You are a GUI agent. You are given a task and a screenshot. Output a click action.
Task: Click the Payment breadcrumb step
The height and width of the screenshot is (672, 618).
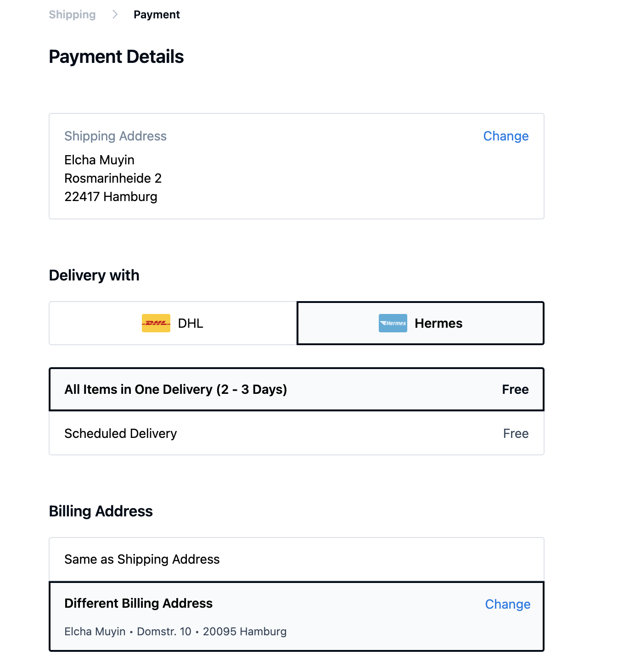157,15
